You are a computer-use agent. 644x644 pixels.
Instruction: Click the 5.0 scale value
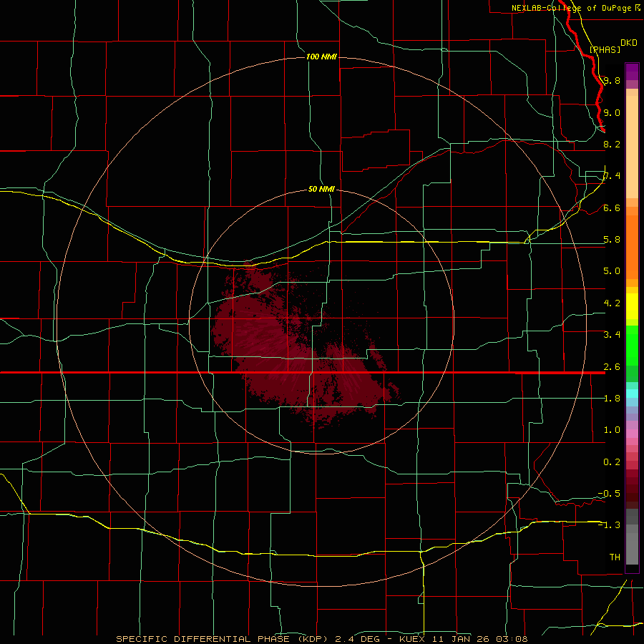[x=612, y=271]
